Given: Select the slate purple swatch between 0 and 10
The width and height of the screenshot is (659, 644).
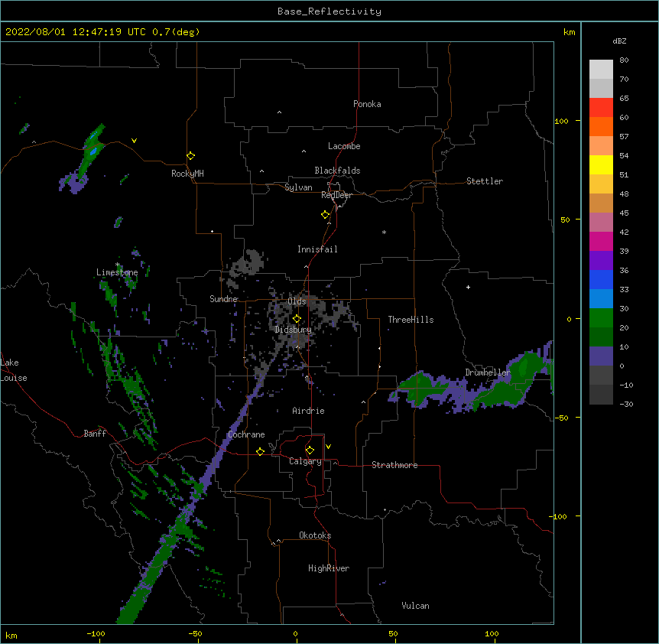Looking at the screenshot, I should [x=601, y=356].
